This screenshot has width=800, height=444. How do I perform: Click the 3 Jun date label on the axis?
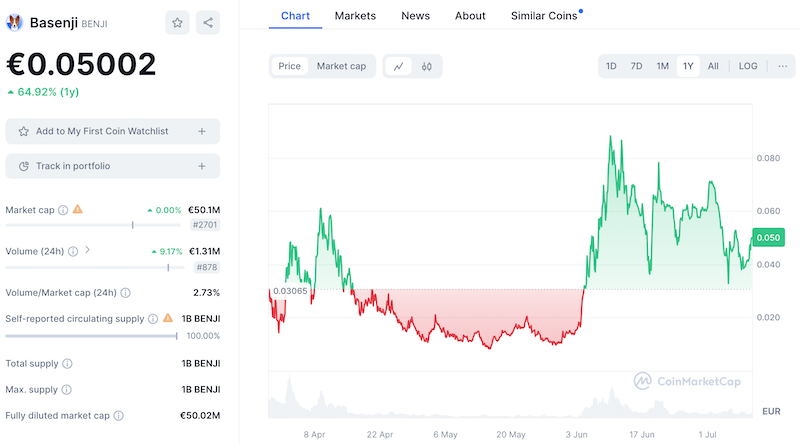(576, 434)
